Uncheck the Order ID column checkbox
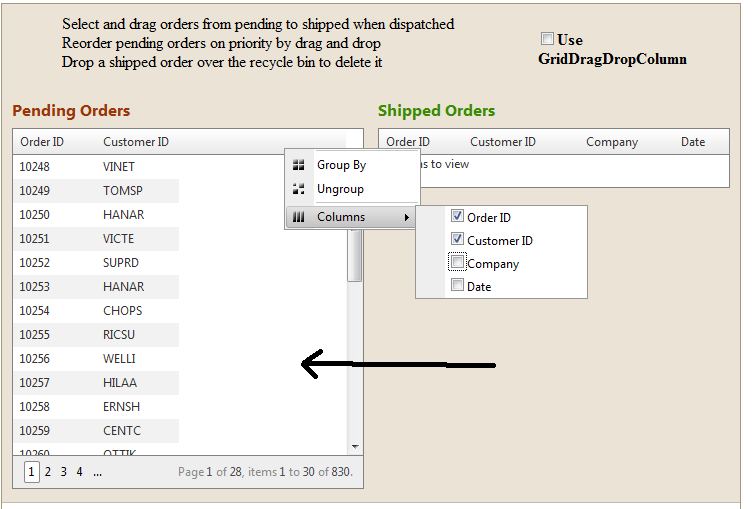 [458, 216]
